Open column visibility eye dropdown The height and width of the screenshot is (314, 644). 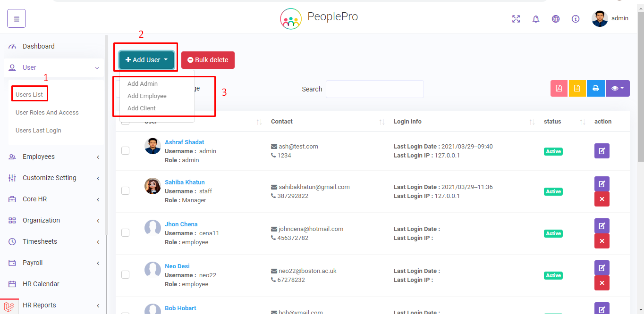[x=617, y=88]
